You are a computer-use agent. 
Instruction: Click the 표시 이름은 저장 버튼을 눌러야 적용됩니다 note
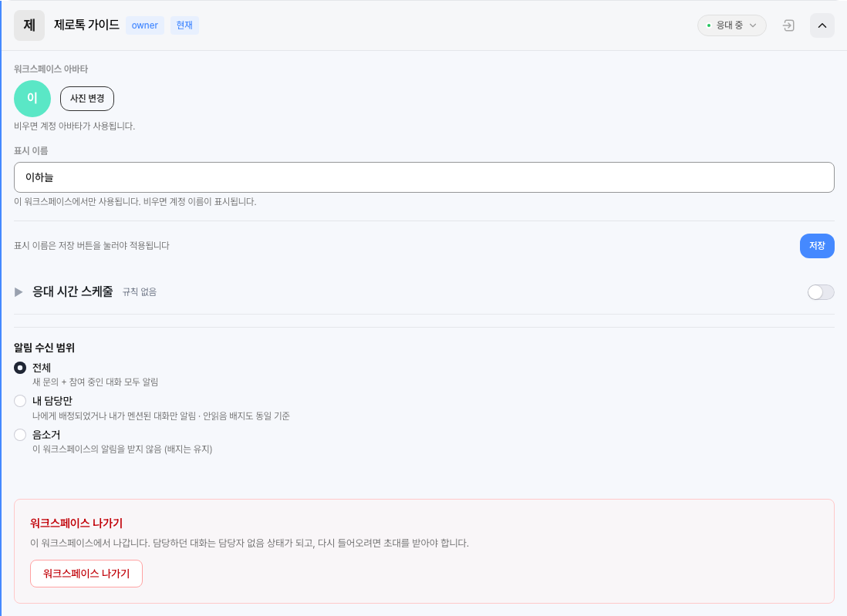click(92, 246)
